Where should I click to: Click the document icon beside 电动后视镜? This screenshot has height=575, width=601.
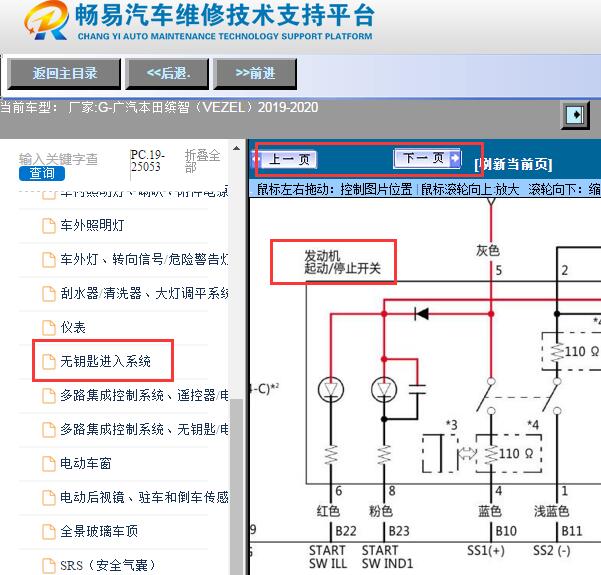pyautogui.click(x=49, y=498)
